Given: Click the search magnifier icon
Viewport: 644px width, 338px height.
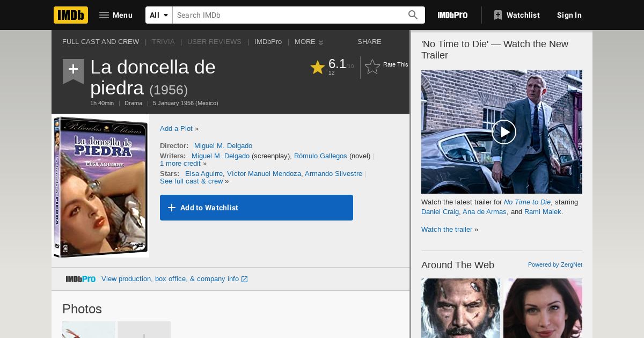Looking at the screenshot, I should 413,15.
